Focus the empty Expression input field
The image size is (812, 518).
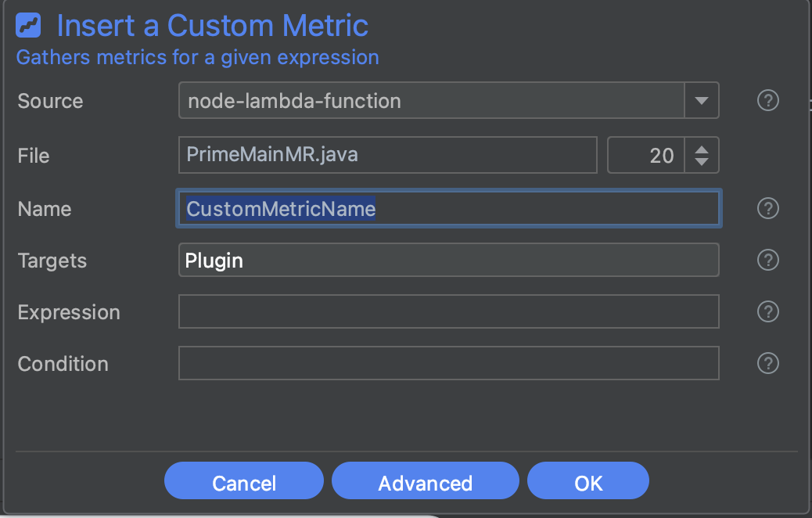point(448,311)
